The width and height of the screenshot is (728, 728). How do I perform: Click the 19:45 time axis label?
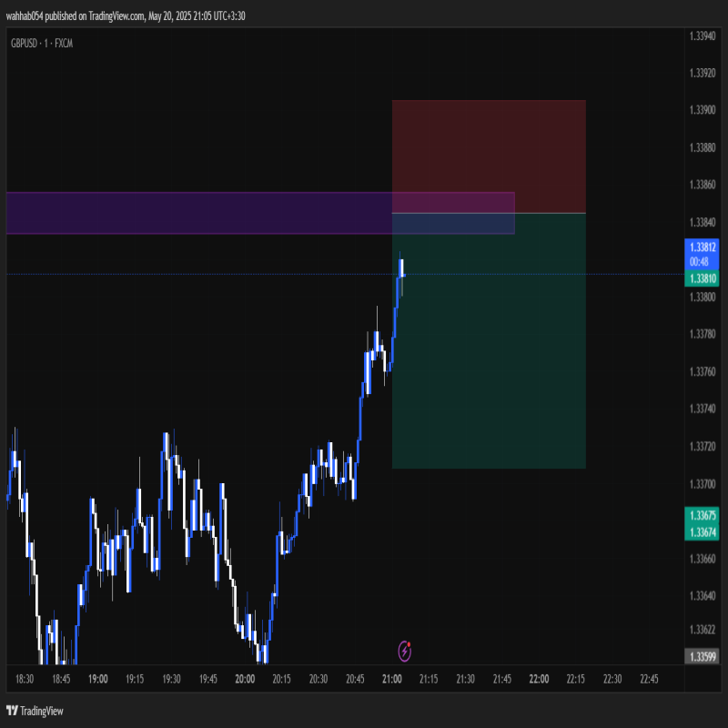pyautogui.click(x=208, y=679)
